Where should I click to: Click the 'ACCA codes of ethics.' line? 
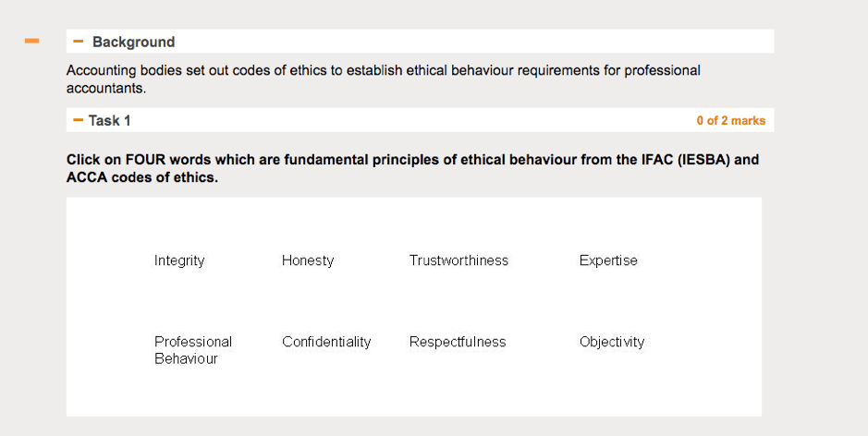tap(141, 177)
